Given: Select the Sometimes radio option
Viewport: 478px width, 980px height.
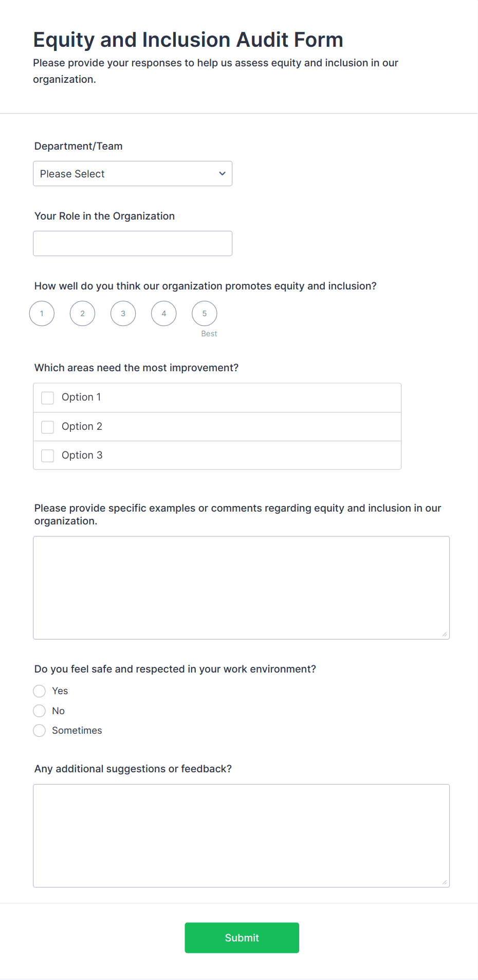Looking at the screenshot, I should coord(40,731).
